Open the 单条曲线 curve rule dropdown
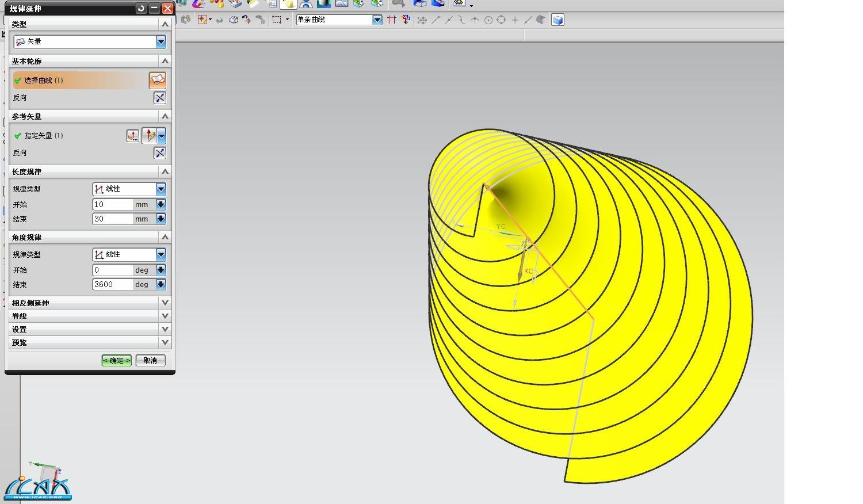The height and width of the screenshot is (504, 863). 377,20
